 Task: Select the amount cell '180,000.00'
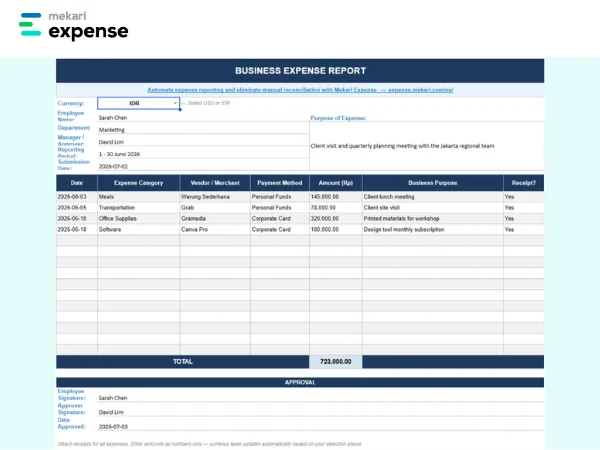pyautogui.click(x=336, y=230)
